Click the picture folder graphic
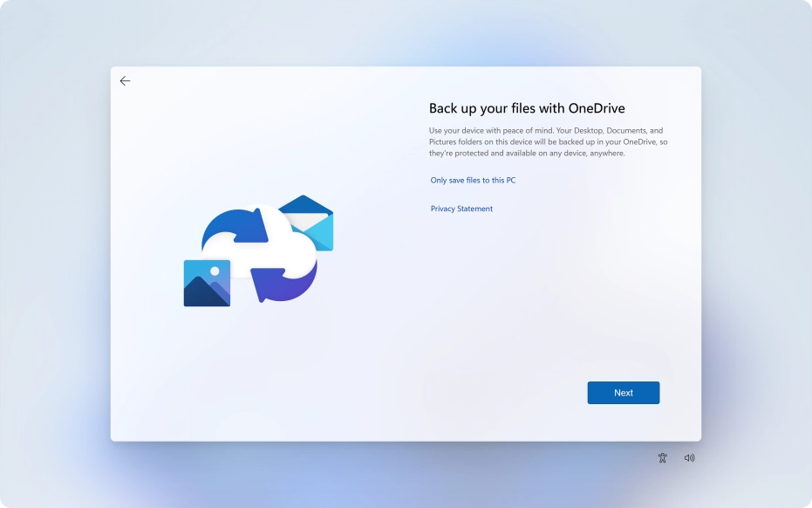812x508 pixels. click(x=206, y=284)
